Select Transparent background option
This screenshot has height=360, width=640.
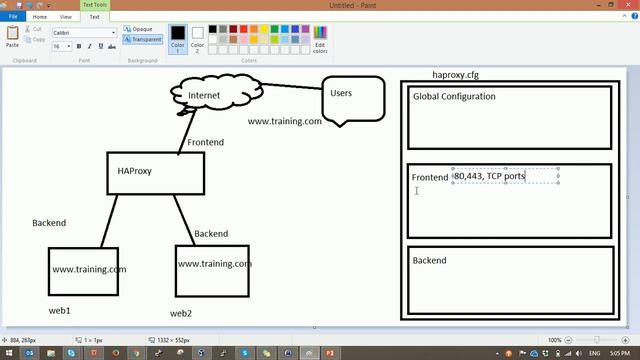click(142, 40)
